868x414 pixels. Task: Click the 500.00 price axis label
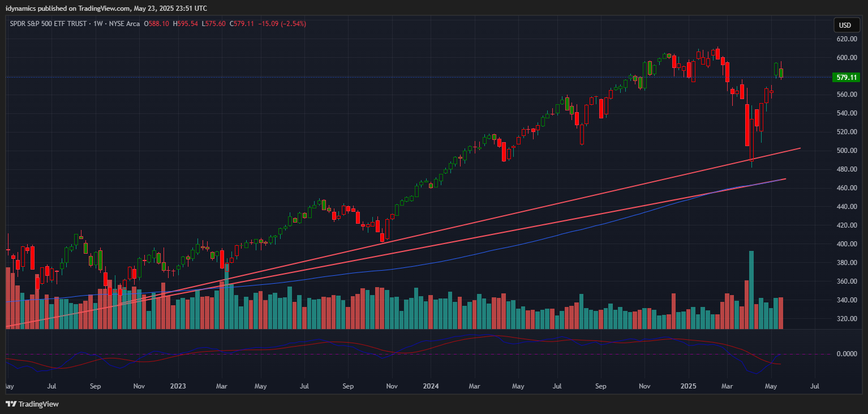pos(846,151)
